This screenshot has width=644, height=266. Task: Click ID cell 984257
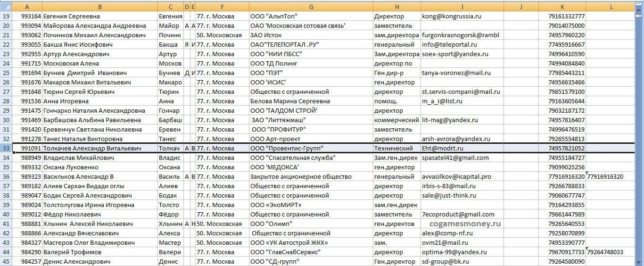26,261
